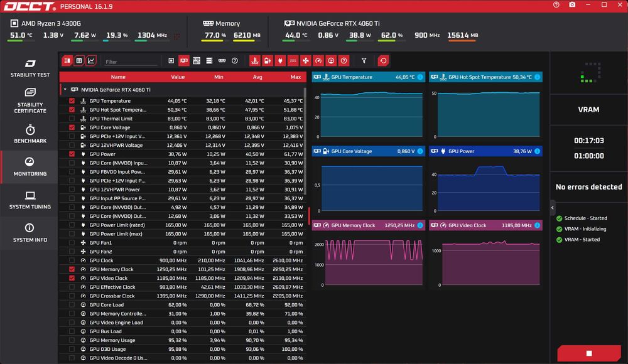Select the GPU Crossbar Clock row
This screenshot has width=628, height=364.
(x=183, y=296)
